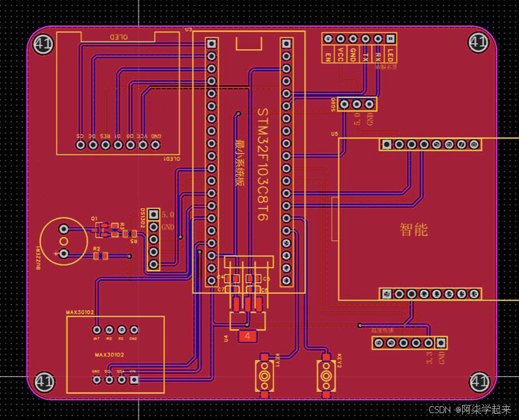Select the KEY2 button footprint
519x420 pixels.
click(x=327, y=376)
